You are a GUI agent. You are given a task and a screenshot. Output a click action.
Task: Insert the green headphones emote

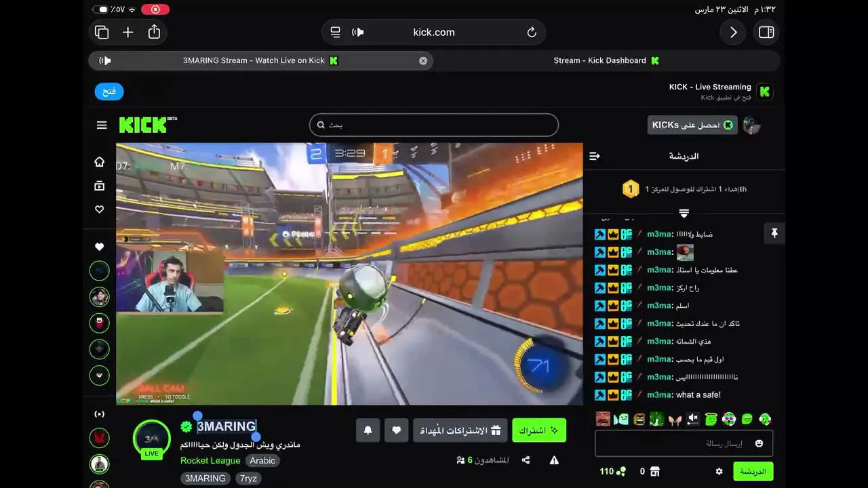764,419
